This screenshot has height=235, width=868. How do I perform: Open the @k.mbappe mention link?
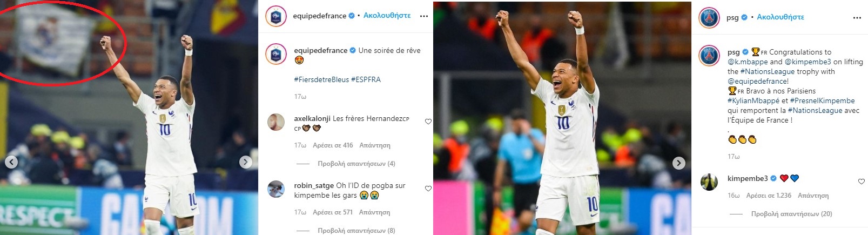(748, 62)
